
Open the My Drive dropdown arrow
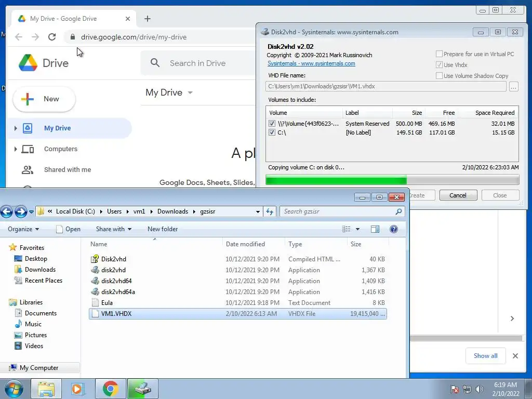190,92
